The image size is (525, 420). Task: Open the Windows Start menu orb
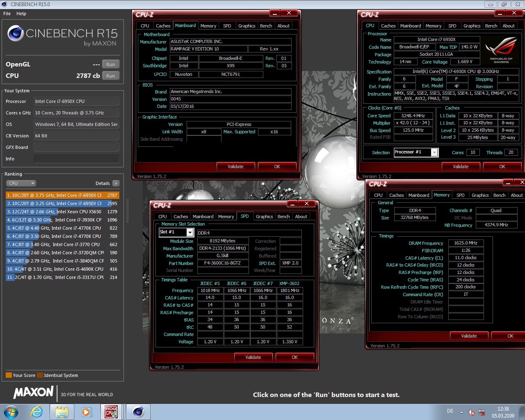(x=11, y=411)
